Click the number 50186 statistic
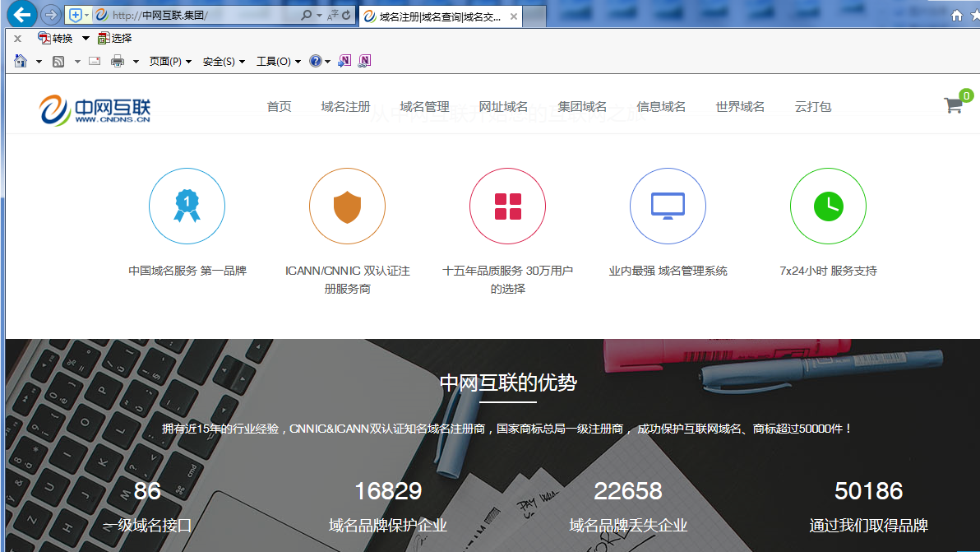This screenshot has width=980, height=552. coord(869,491)
